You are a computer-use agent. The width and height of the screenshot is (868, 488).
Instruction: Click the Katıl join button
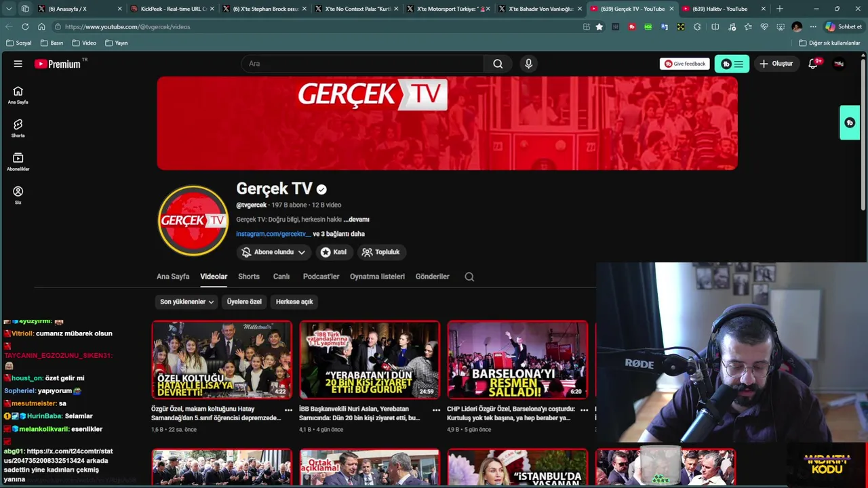coord(334,252)
